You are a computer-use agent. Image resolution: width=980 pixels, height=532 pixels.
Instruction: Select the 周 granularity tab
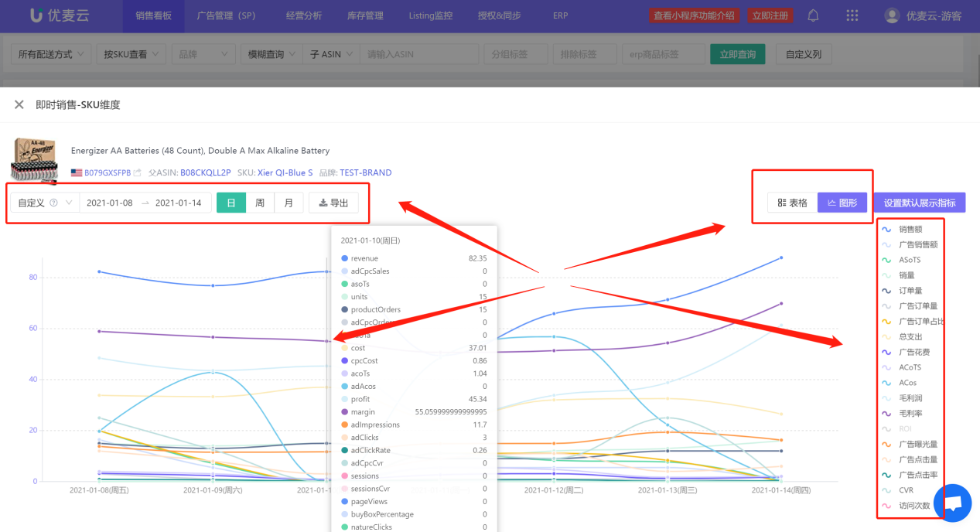click(260, 203)
